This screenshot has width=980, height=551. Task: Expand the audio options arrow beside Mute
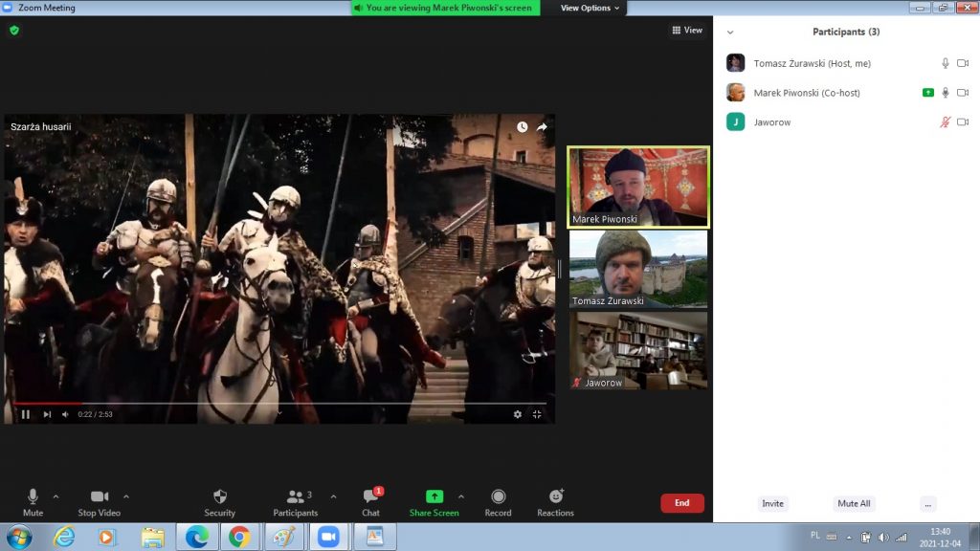coord(56,496)
